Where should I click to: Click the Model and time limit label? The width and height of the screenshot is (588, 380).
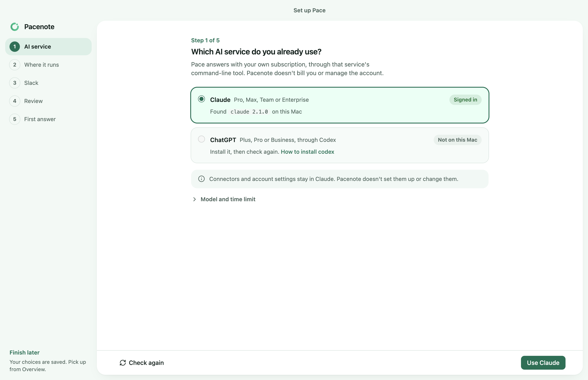(x=228, y=199)
